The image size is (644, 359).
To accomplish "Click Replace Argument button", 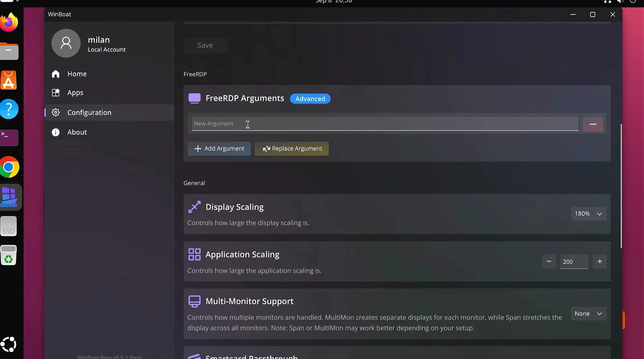I will pos(291,149).
